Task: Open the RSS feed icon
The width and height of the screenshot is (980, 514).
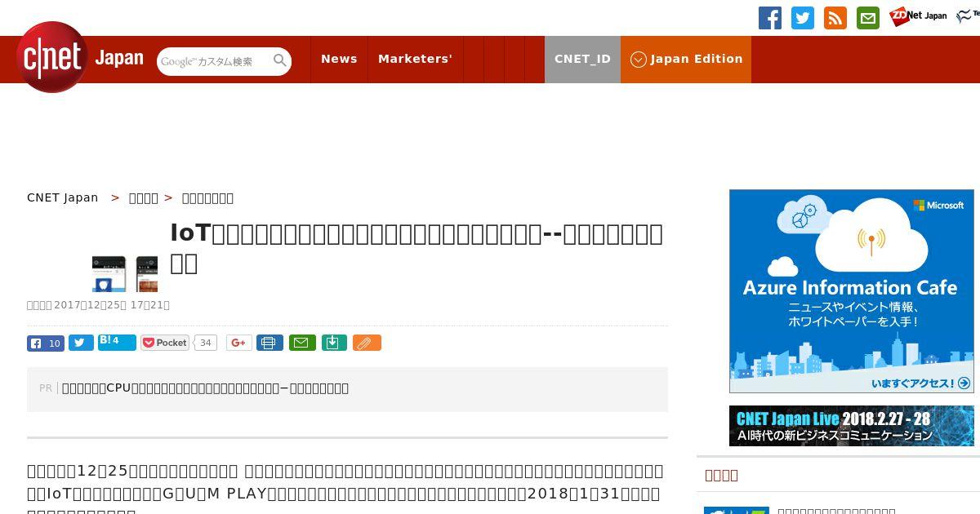Action: point(835,18)
